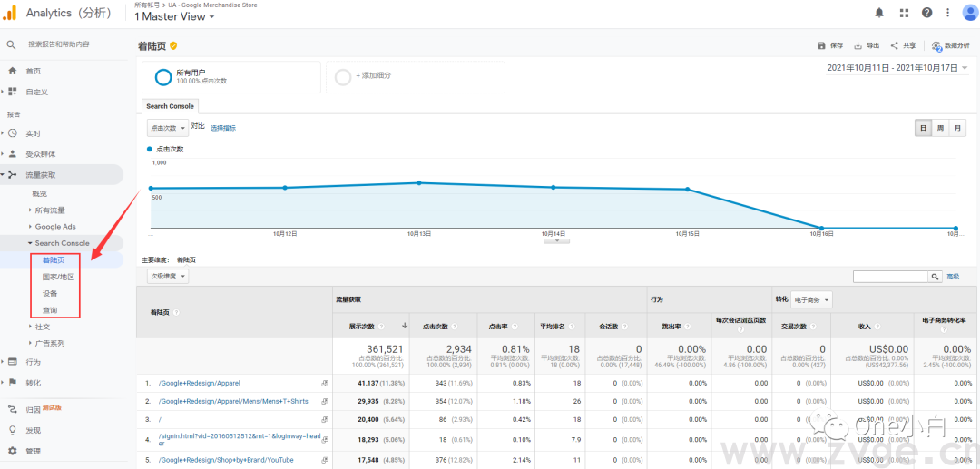980x469 pixels.
Task: Focus the table search input field
Action: tap(891, 276)
